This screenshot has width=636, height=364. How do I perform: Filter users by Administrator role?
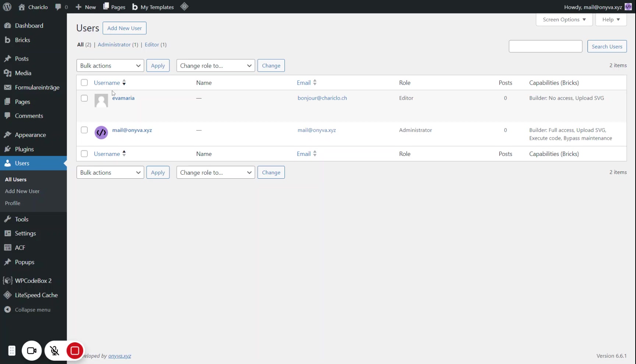click(114, 44)
